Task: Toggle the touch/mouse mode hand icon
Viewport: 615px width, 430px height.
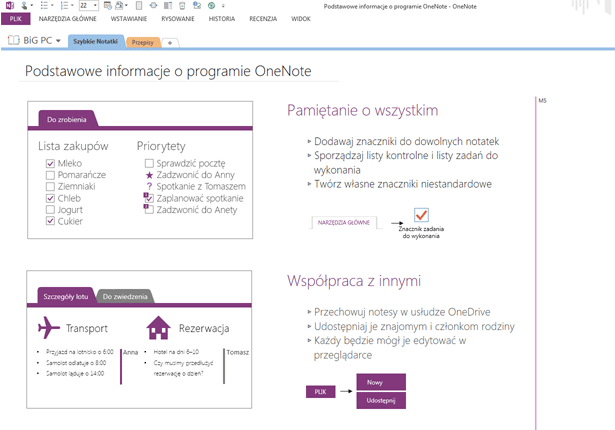Action: (x=24, y=5)
